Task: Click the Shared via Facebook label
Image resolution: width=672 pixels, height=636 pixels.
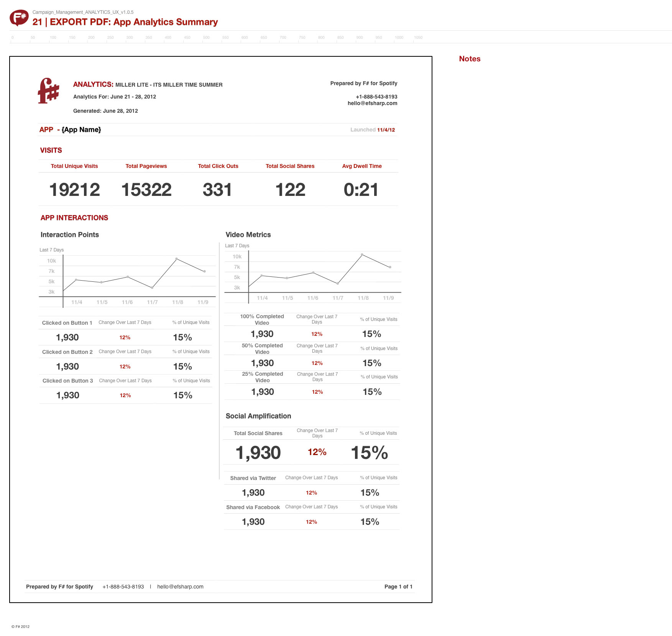Action: coord(253,507)
